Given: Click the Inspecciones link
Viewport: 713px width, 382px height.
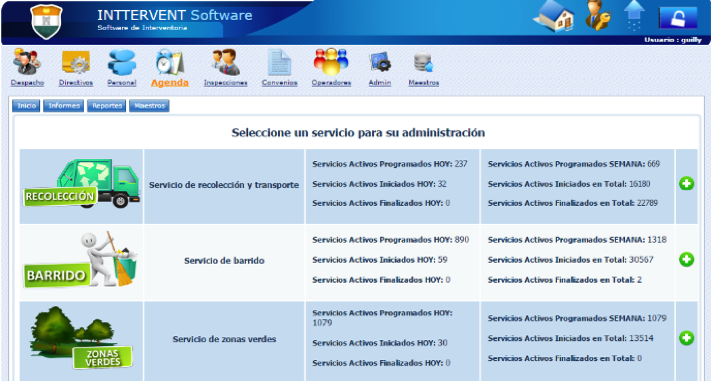Looking at the screenshot, I should pos(226,83).
